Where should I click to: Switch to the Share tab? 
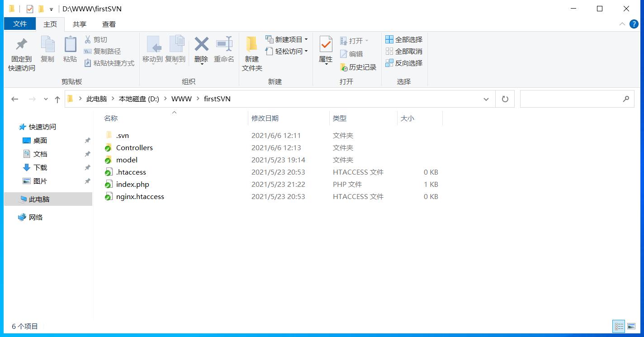80,24
